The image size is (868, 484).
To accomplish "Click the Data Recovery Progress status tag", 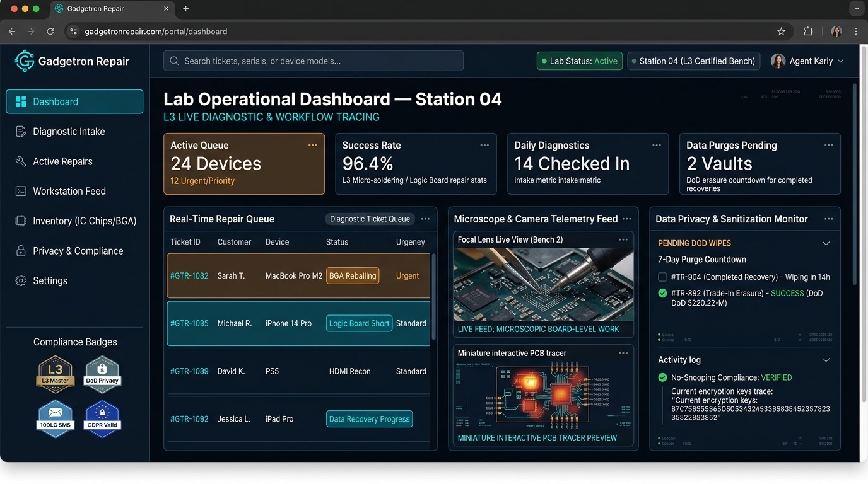I will click(369, 419).
